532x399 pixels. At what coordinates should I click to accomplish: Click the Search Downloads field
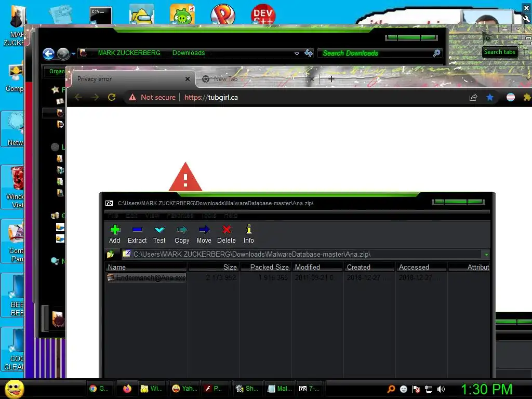click(379, 53)
